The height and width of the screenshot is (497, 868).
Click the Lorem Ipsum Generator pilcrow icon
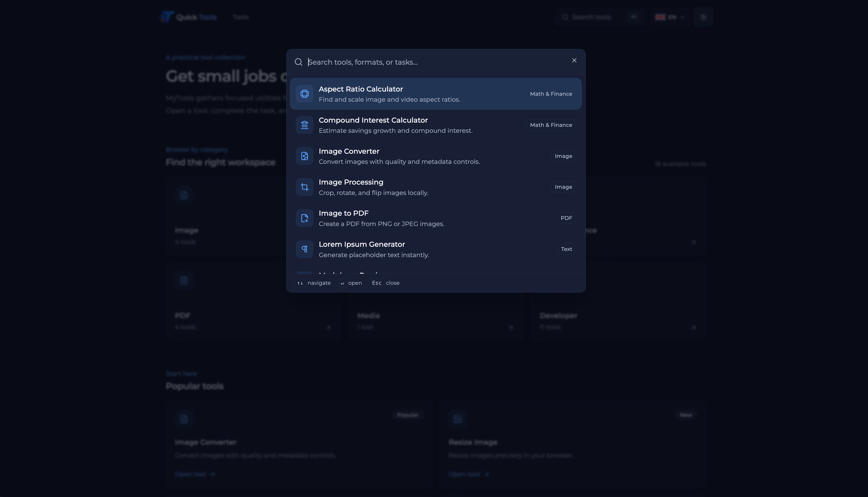(x=305, y=249)
